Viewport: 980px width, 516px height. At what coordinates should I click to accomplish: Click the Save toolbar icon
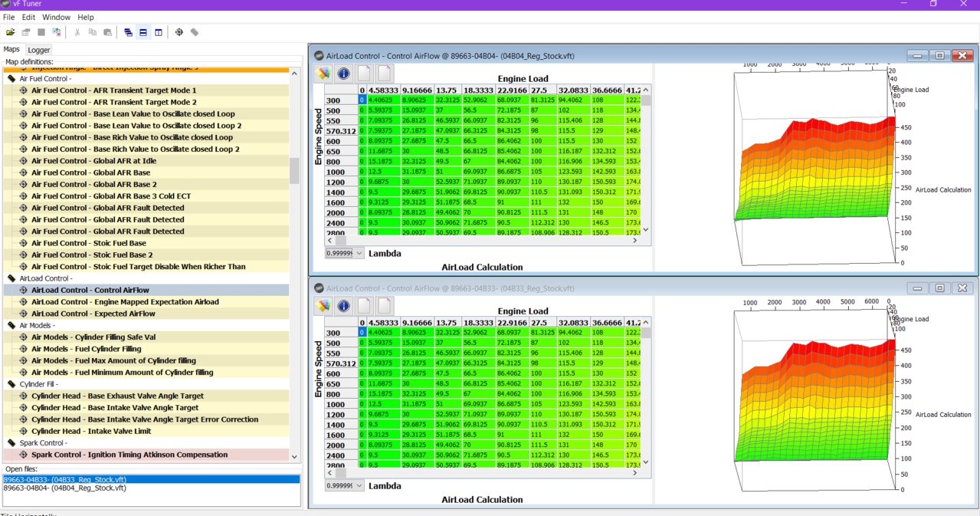click(x=26, y=32)
